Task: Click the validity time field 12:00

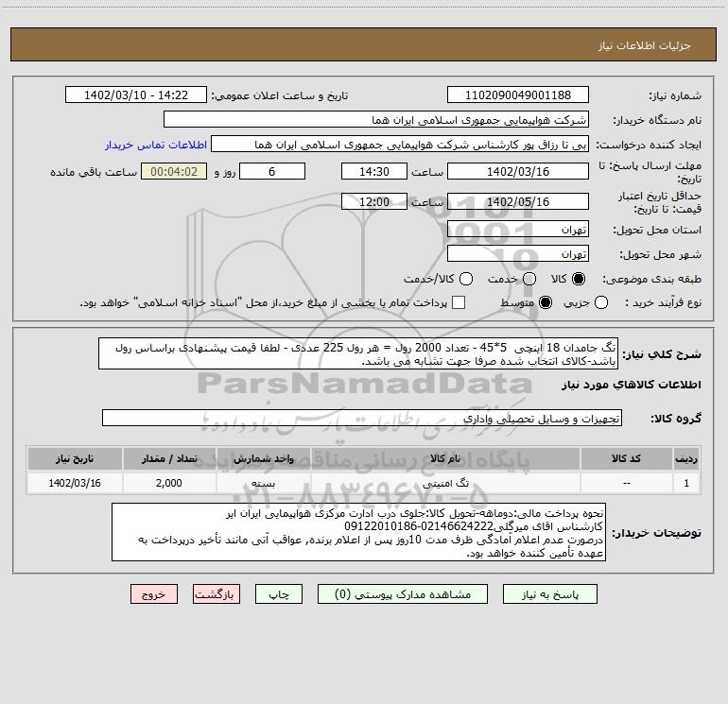Action: click(374, 201)
